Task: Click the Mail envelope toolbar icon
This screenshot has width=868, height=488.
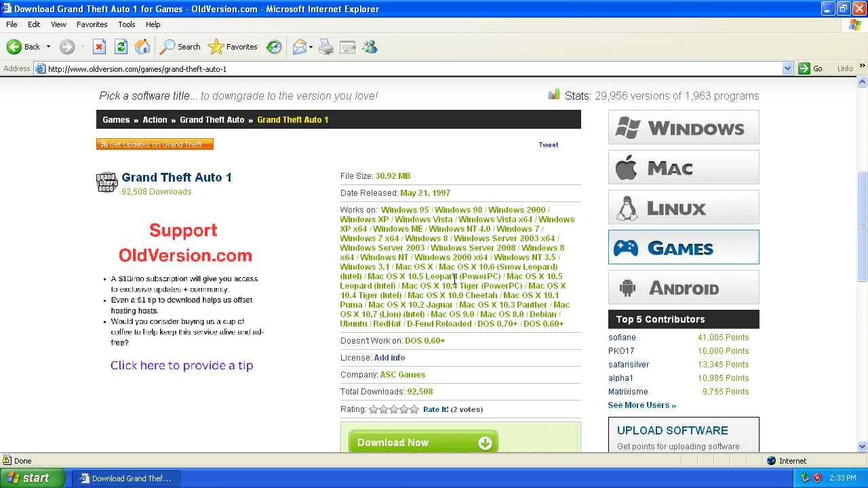Action: (299, 47)
